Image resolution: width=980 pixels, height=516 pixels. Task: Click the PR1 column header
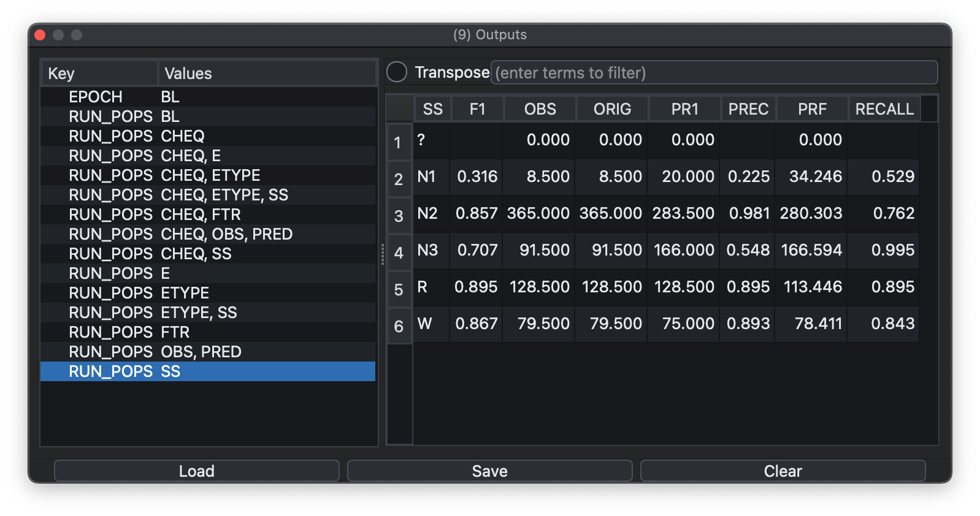point(684,109)
